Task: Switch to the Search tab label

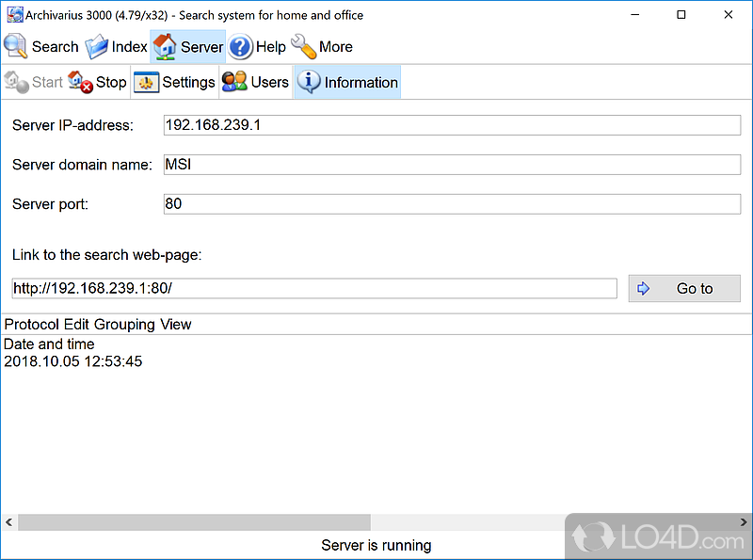Action: [x=56, y=46]
